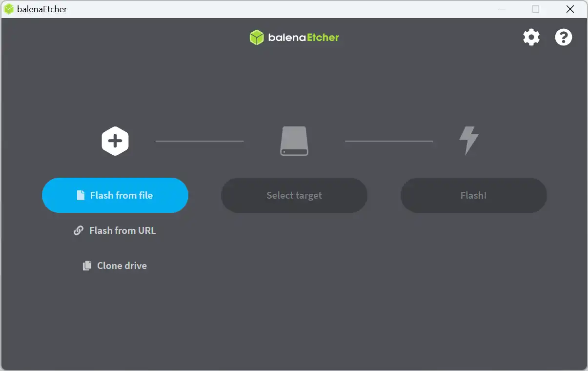The image size is (588, 371).
Task: Click the link icon beside Flash from URL
Action: tap(79, 230)
